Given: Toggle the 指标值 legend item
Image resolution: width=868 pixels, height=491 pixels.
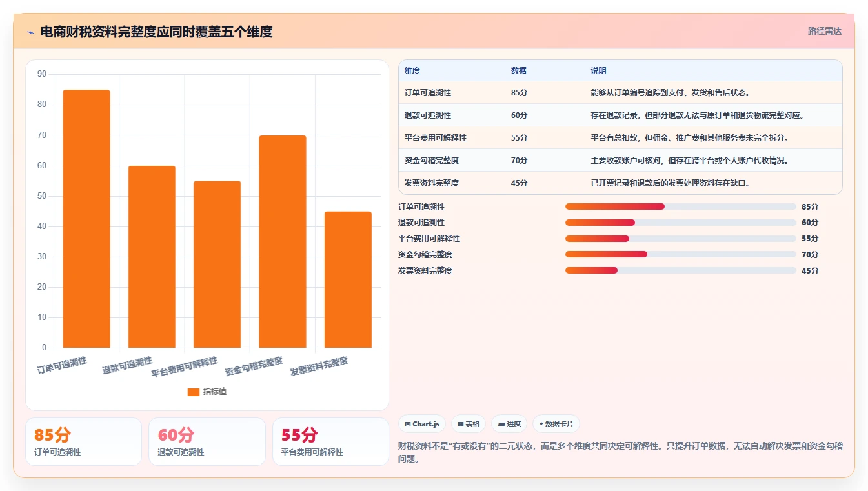Looking at the screenshot, I should pos(207,392).
